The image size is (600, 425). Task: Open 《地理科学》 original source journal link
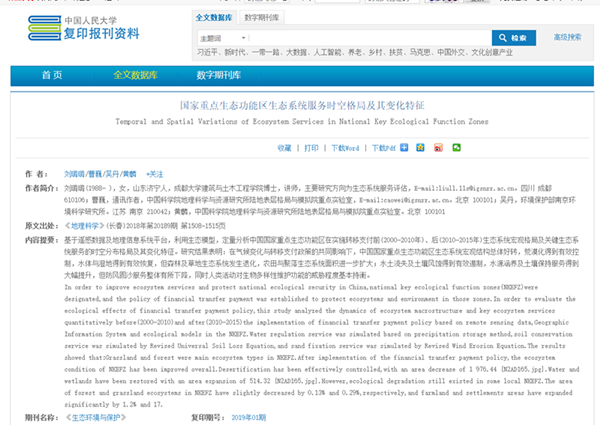pyautogui.click(x=80, y=226)
